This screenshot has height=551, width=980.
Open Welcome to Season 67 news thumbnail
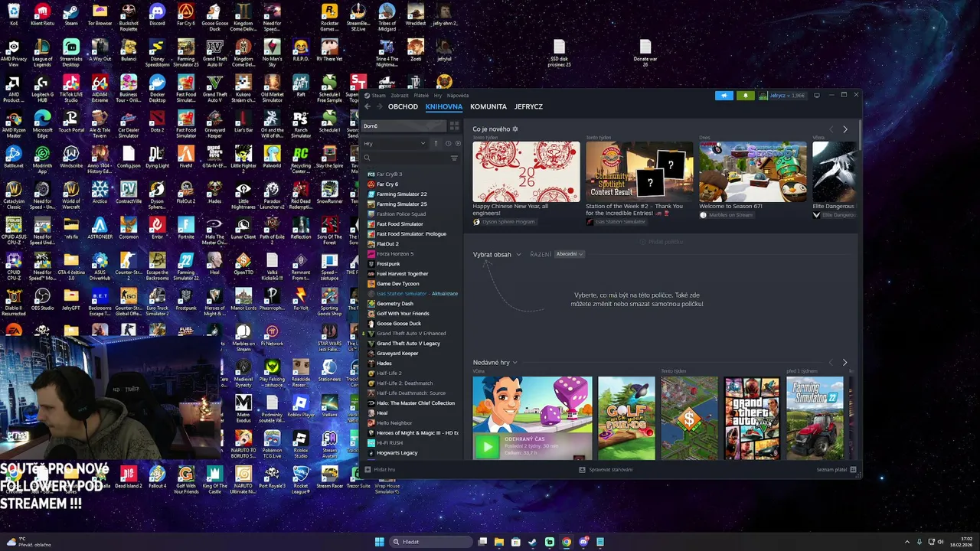753,171
